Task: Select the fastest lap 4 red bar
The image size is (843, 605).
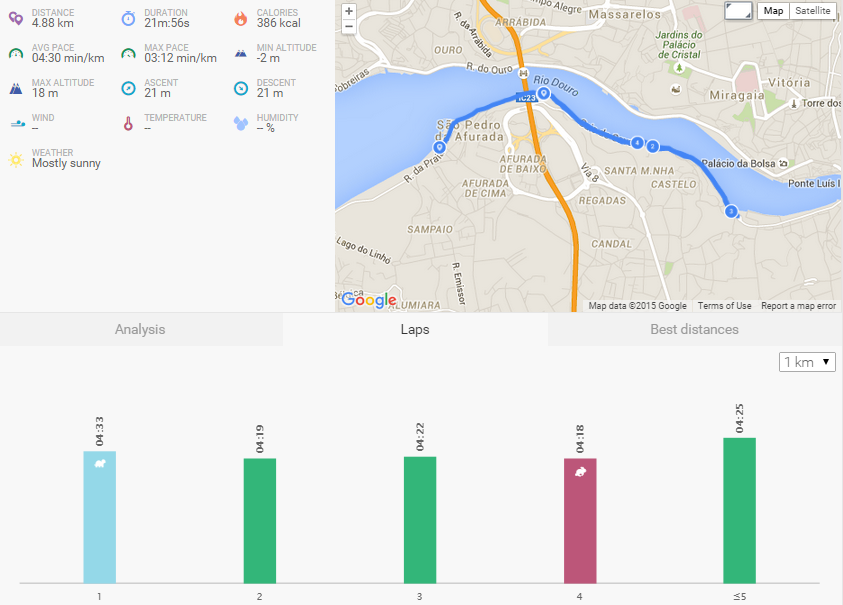Action: [580, 520]
